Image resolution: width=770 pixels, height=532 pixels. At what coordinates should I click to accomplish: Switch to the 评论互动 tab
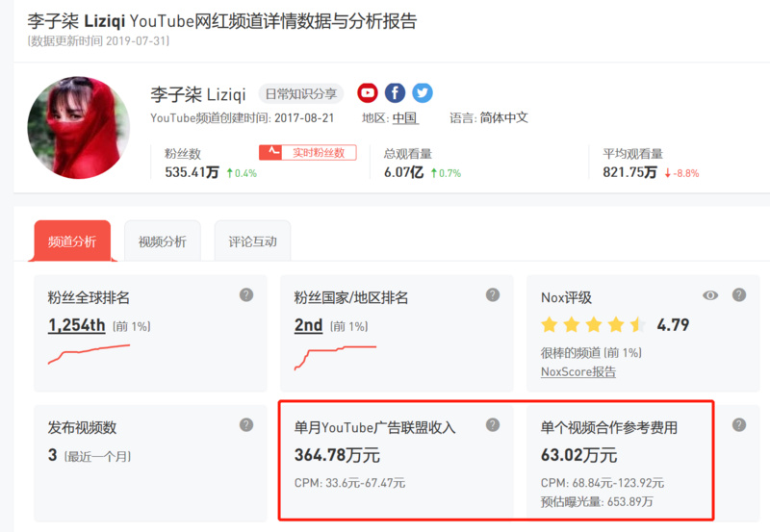[252, 241]
